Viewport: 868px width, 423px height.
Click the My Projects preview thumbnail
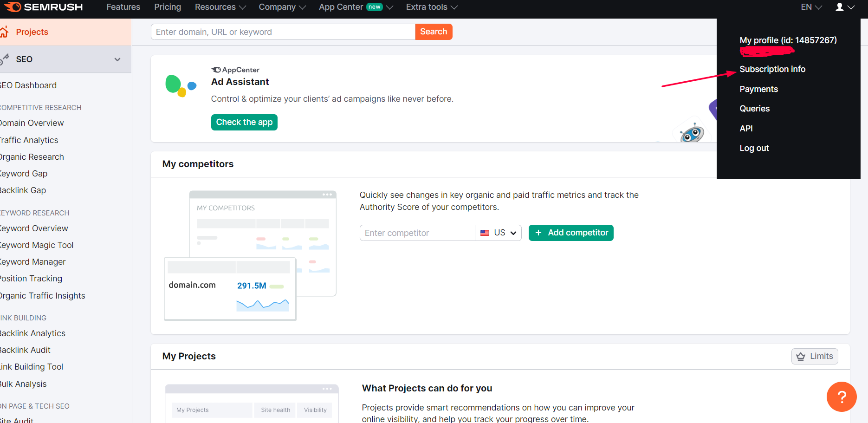tap(252, 403)
